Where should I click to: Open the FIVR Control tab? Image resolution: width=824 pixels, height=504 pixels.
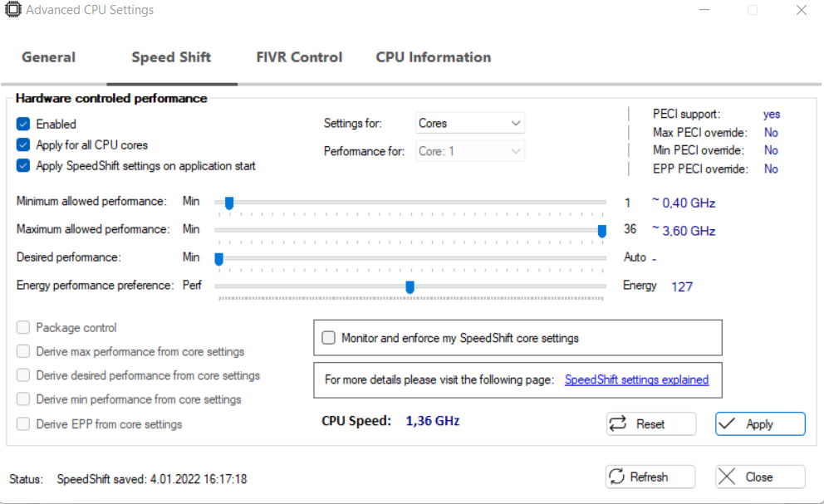click(x=299, y=57)
